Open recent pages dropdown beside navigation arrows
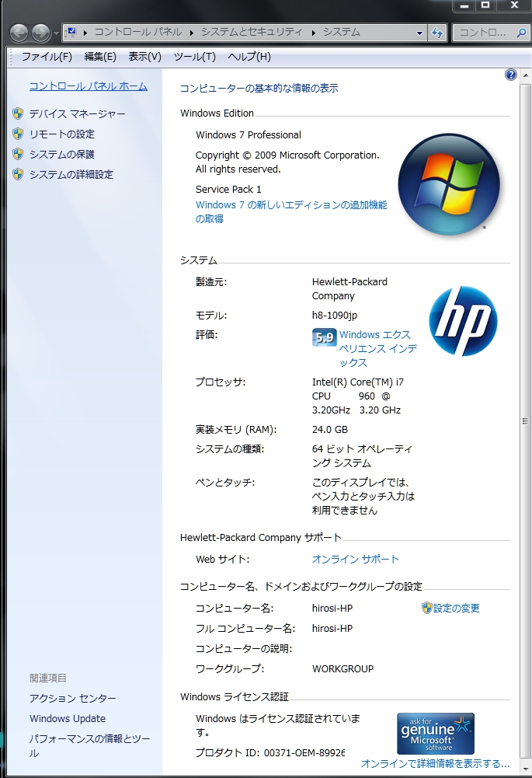 [x=56, y=33]
